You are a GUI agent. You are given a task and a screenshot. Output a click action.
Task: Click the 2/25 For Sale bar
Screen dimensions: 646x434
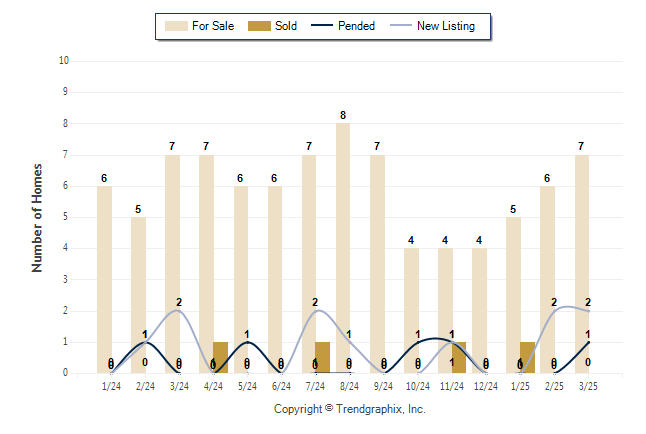(548, 280)
